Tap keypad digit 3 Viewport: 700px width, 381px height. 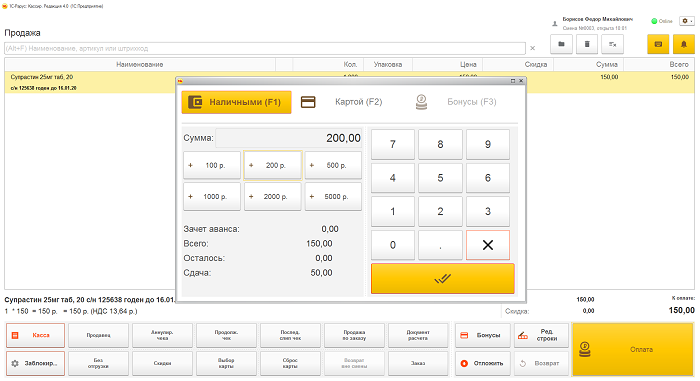point(488,211)
